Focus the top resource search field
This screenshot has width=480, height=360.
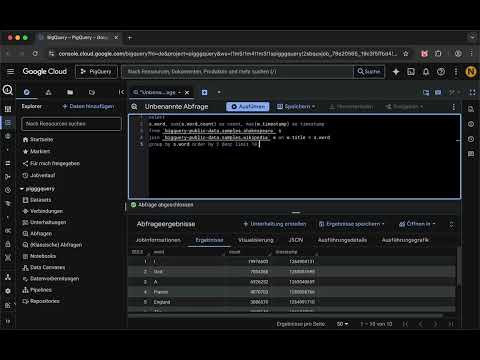[237, 72]
